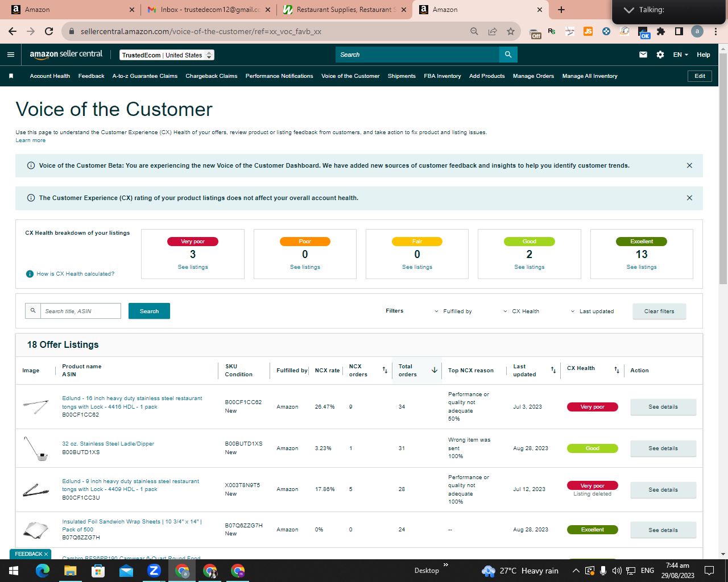728x582 pixels.
Task: Expand the Last updated filter
Action: (x=592, y=311)
